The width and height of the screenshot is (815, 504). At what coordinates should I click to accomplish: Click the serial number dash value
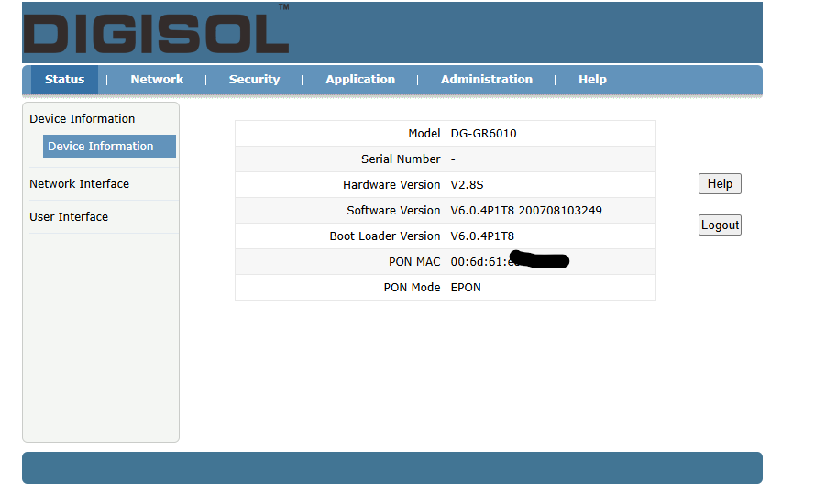453,159
